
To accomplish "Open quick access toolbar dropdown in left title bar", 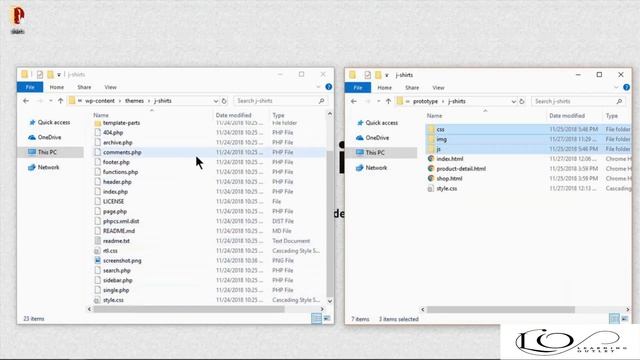I will point(59,75).
